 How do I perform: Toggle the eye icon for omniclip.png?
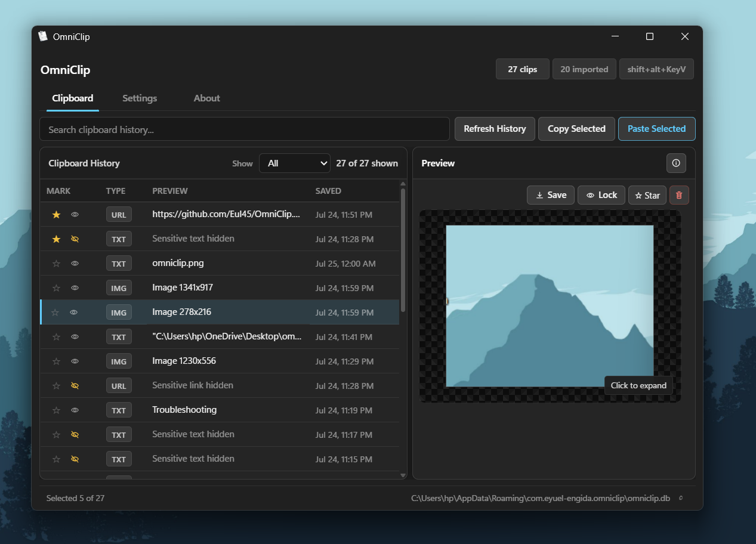[75, 263]
